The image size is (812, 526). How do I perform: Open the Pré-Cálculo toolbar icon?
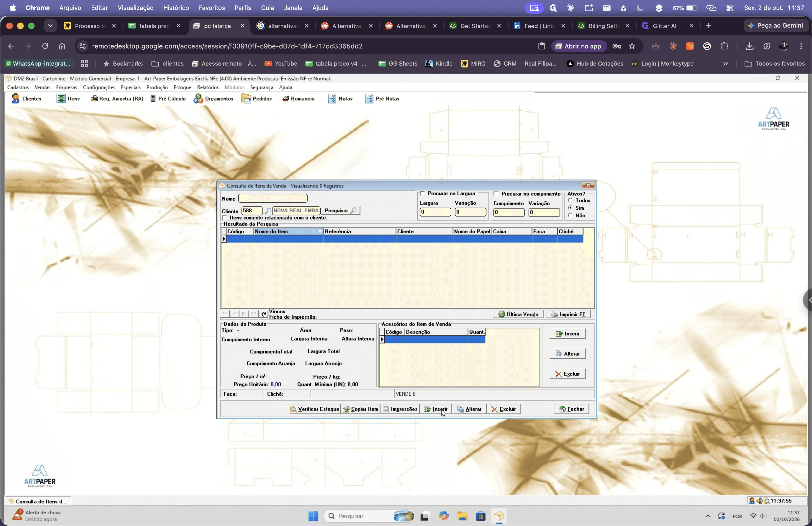pos(168,99)
